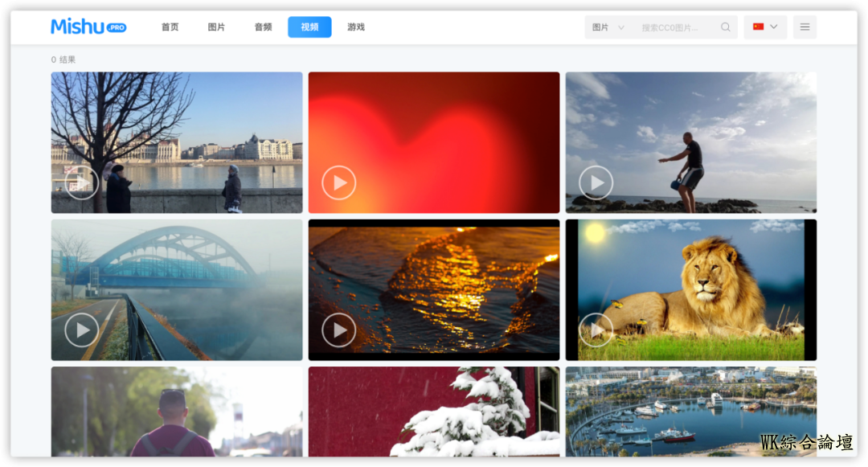Play the foggy blue bridge video
Image resolution: width=868 pixels, height=467 pixels.
[82, 330]
